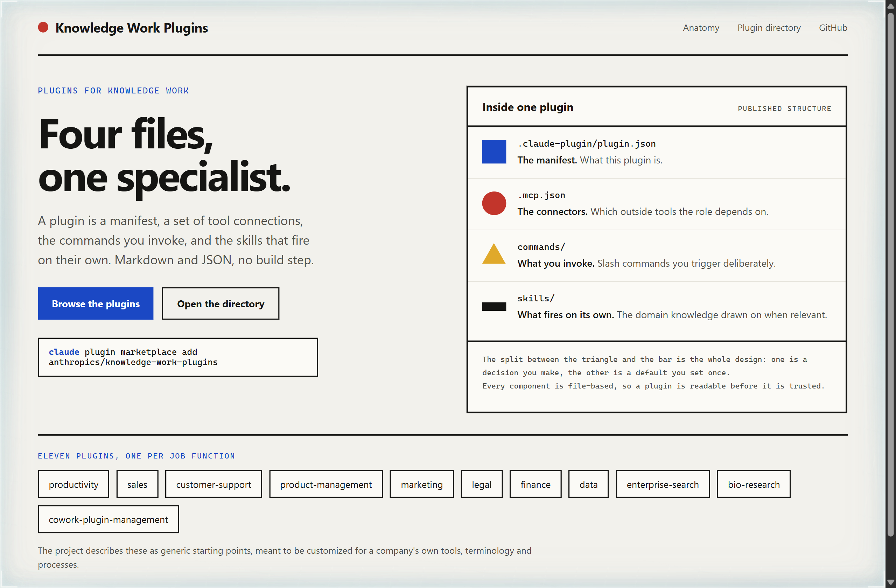Click the .claude-plugin/plugin.json file name
The height and width of the screenshot is (588, 896).
(587, 144)
